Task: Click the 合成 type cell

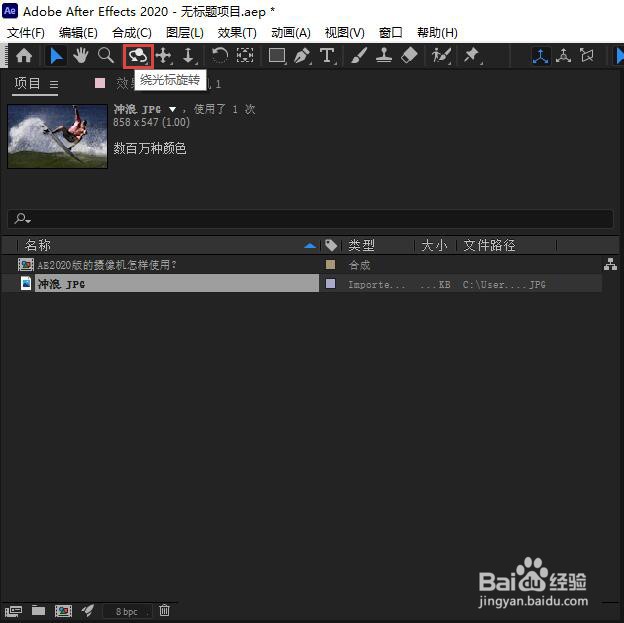Action: click(359, 265)
